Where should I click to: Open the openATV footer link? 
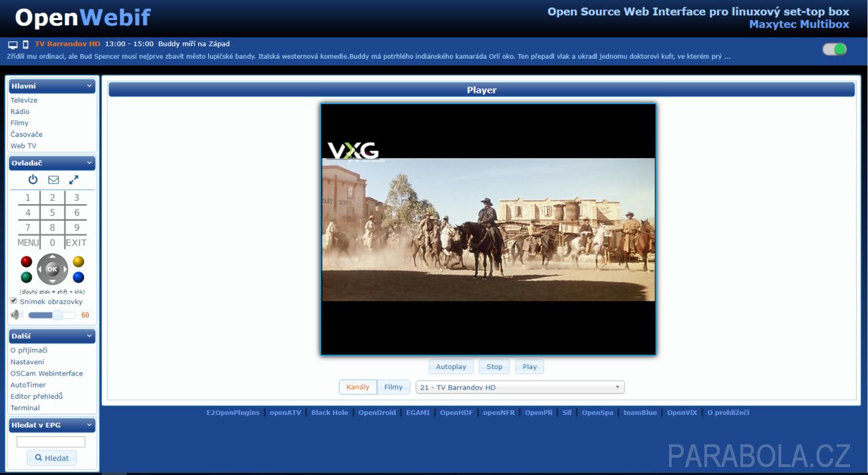[x=285, y=412]
